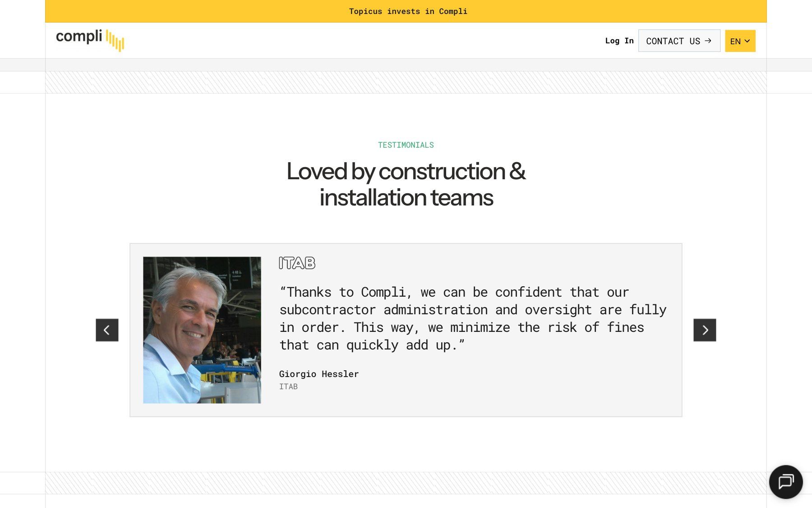This screenshot has height=508, width=812.
Task: Click the name Giorgio Hessler
Action: [x=319, y=374]
